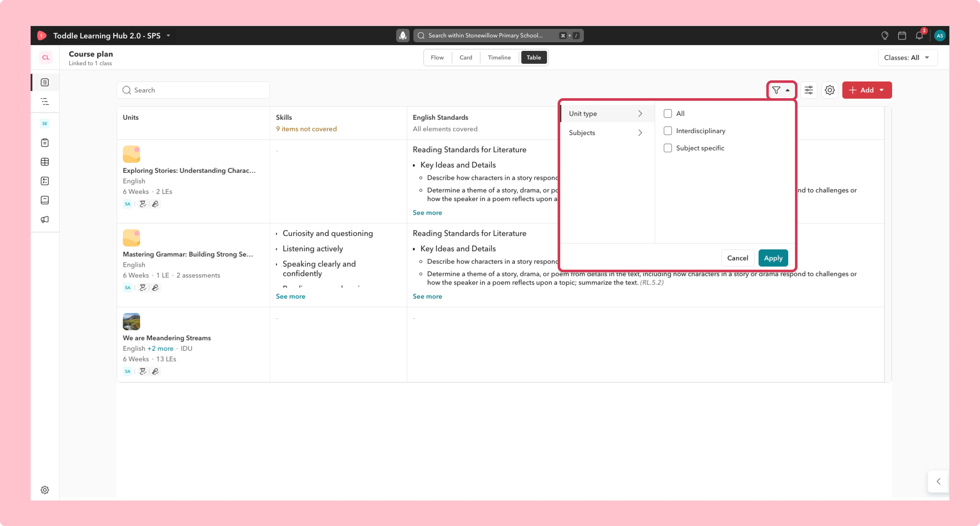
Task: Click the SE sidebar badge
Action: 45,124
